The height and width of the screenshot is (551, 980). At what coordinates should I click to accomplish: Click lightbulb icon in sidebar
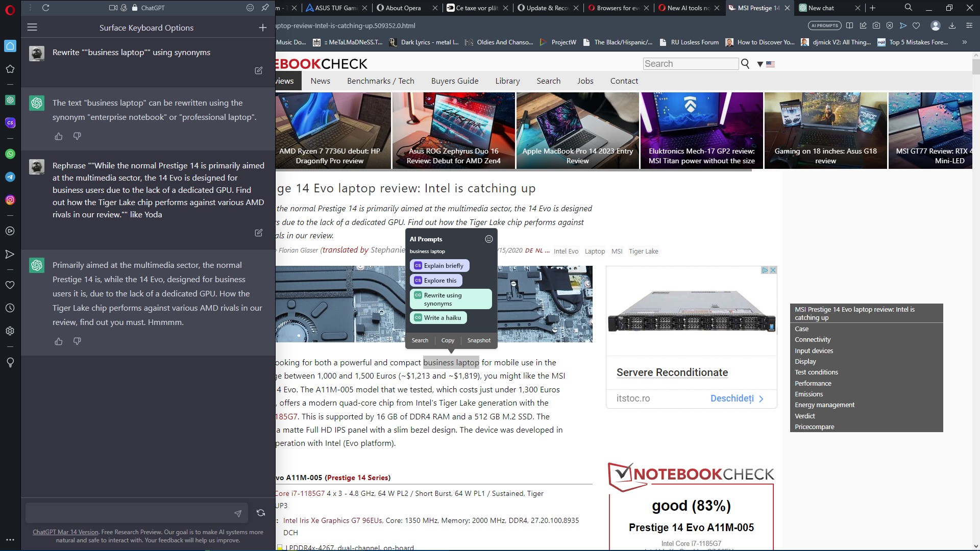point(10,362)
